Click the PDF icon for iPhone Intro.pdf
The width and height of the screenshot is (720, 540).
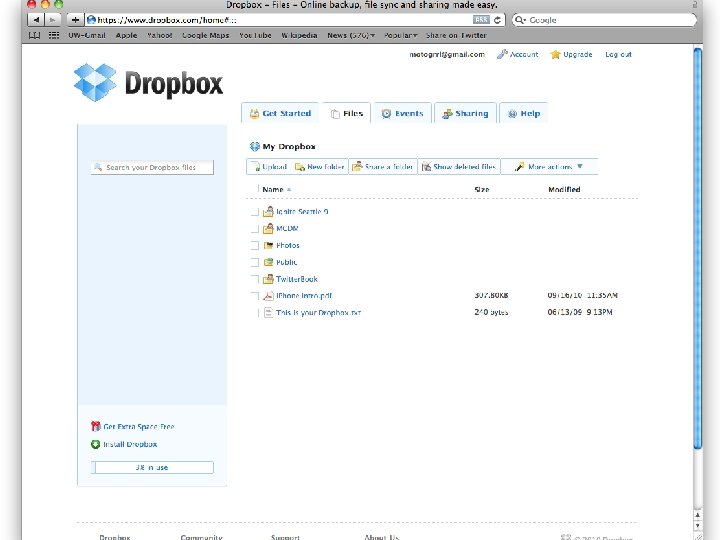coord(268,296)
